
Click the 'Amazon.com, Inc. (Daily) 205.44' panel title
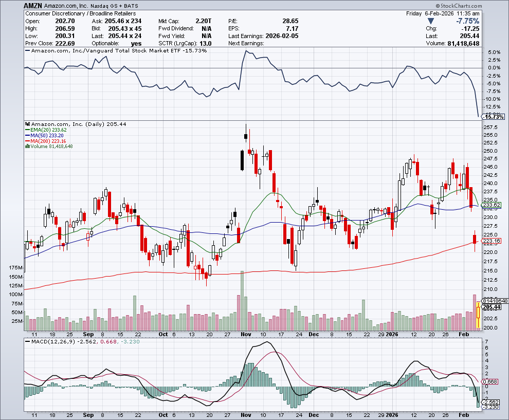click(79, 124)
